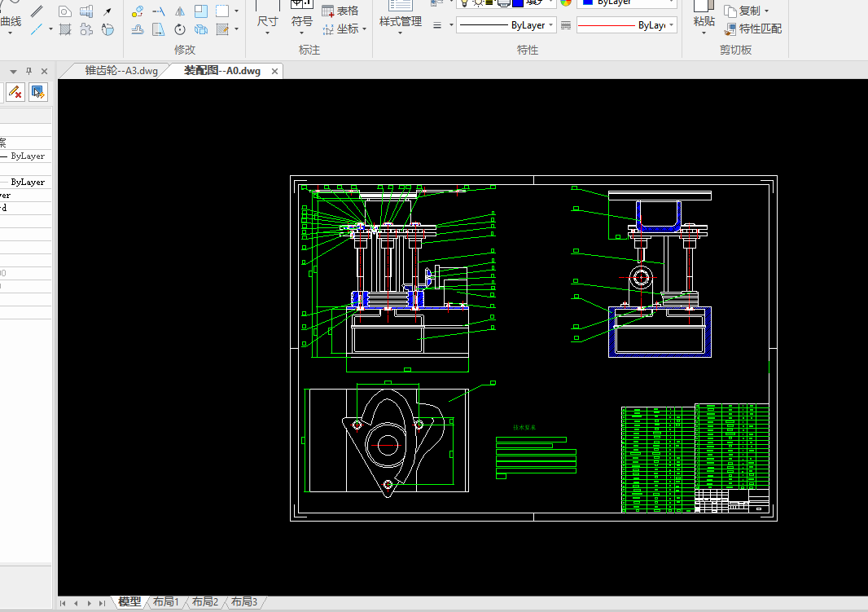Click the hatch fill icon

[x=65, y=30]
